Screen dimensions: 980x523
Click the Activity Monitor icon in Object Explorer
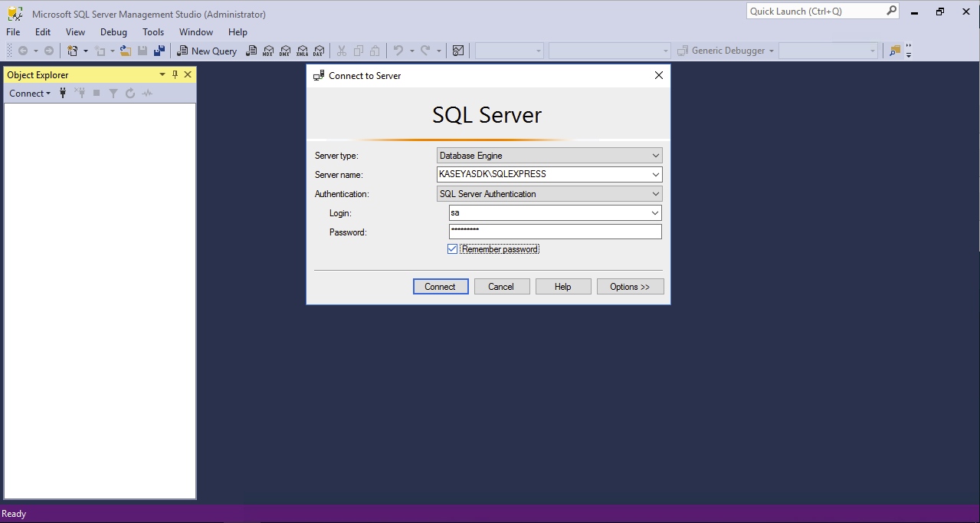point(147,94)
